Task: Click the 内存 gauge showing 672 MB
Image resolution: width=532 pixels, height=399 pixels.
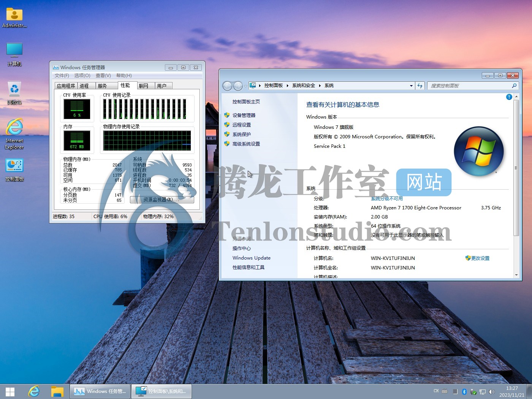Action: pyautogui.click(x=77, y=141)
